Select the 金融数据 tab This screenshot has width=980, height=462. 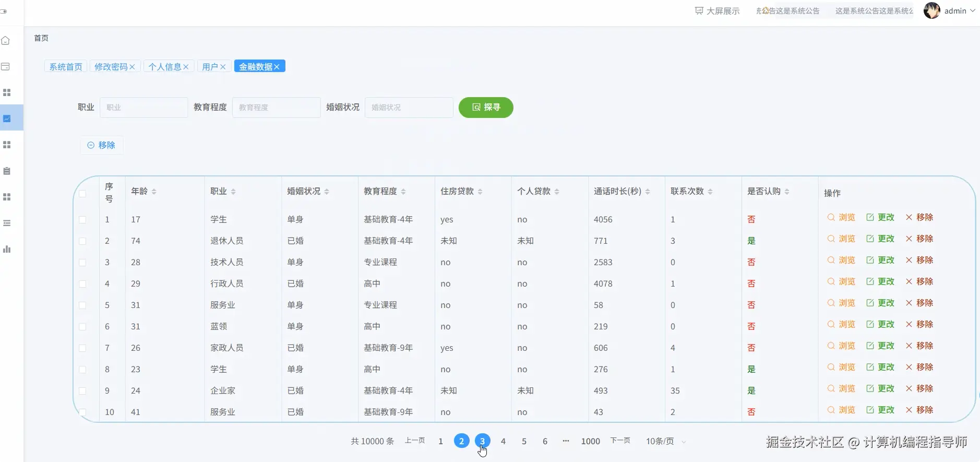pyautogui.click(x=256, y=67)
